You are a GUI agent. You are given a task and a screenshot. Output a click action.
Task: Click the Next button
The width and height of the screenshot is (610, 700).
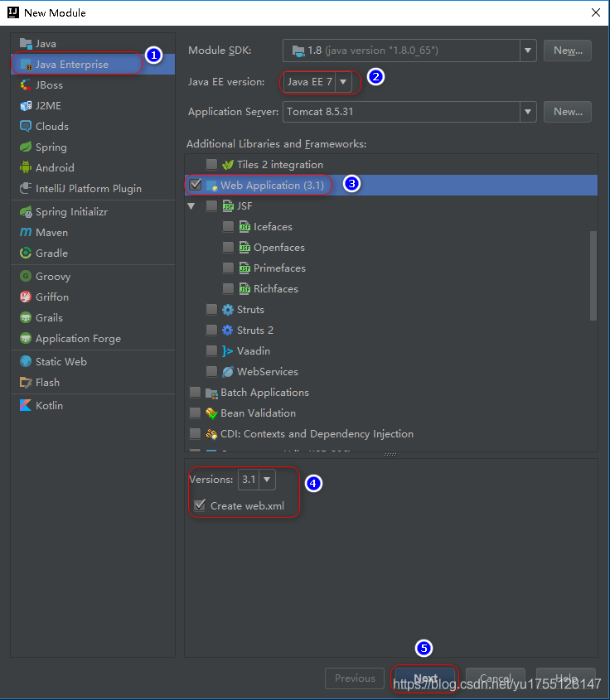[x=425, y=678]
